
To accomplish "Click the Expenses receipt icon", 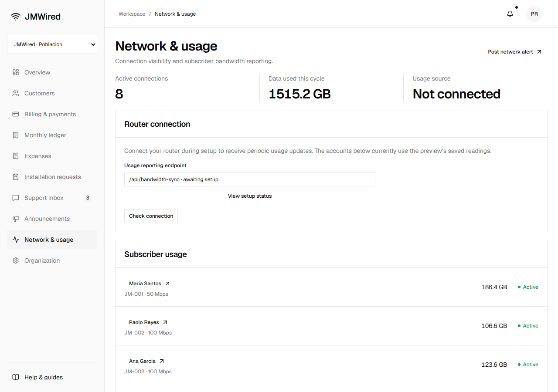I will coord(16,156).
